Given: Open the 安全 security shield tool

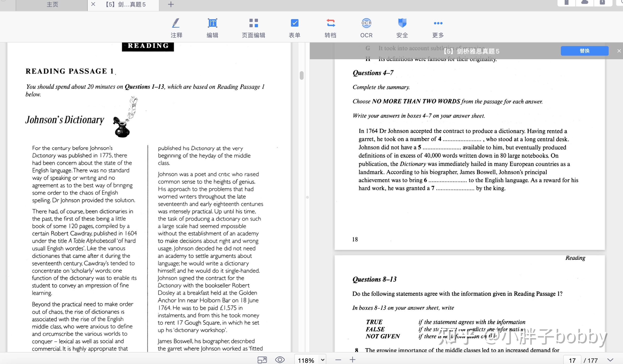Looking at the screenshot, I should pos(402,28).
